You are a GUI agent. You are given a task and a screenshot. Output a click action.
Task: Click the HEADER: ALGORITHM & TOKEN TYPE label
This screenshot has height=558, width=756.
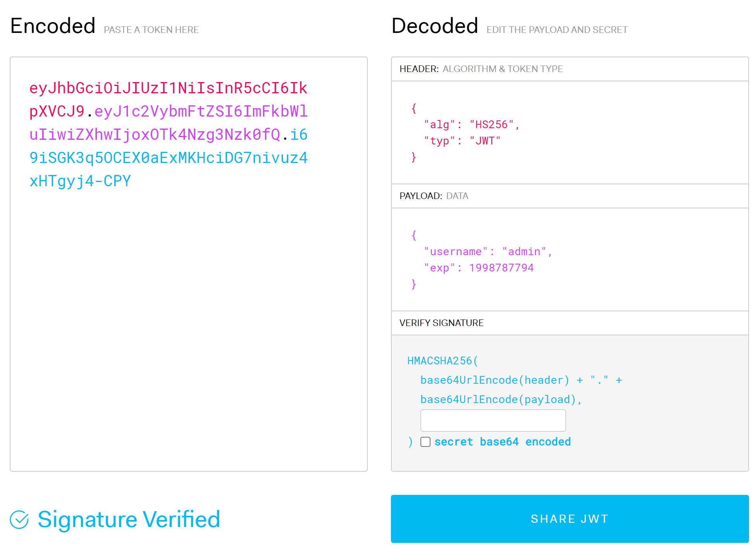tap(481, 69)
